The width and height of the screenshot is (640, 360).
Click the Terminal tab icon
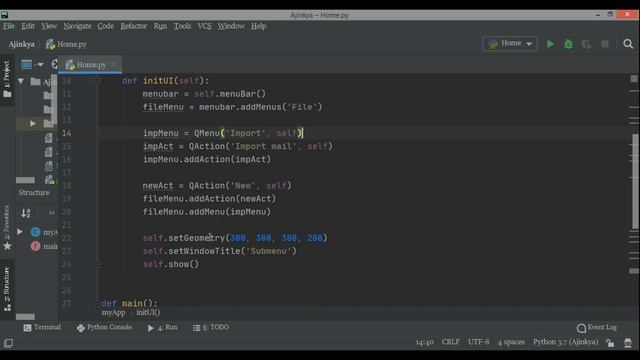pyautogui.click(x=27, y=328)
